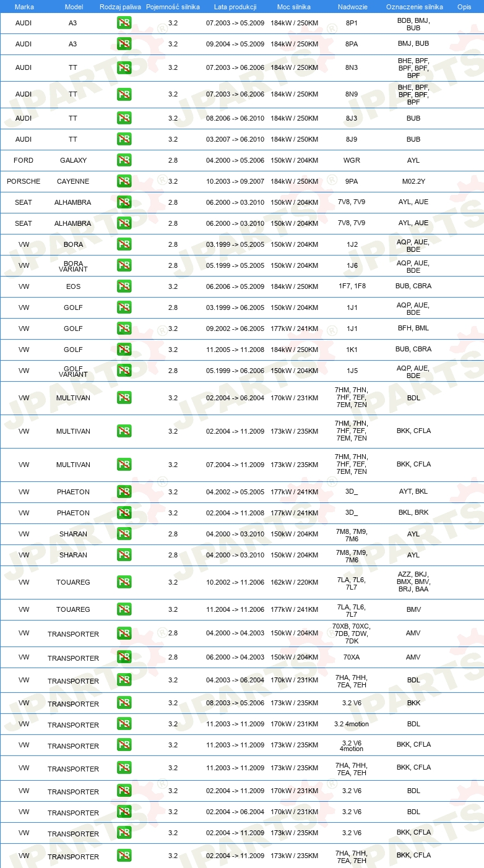
Task: Click the fuel icon for Transporter 08.2003 -> 05.2006
Action: [124, 703]
